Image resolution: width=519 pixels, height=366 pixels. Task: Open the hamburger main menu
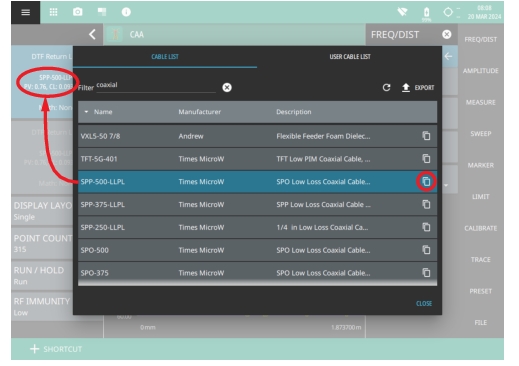pyautogui.click(x=25, y=12)
